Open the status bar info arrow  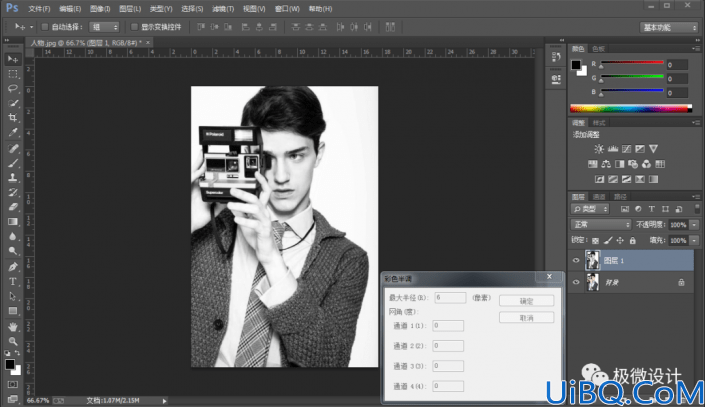click(x=165, y=401)
